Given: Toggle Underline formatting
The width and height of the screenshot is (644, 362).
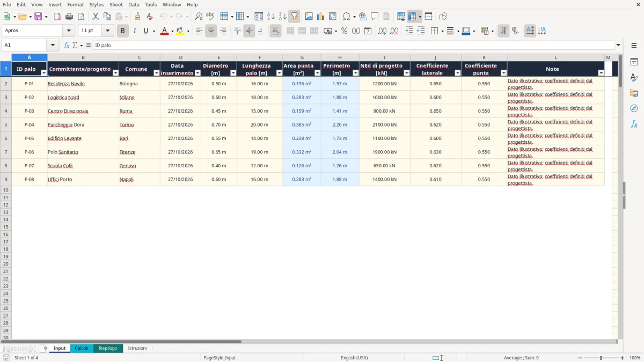Looking at the screenshot, I should [145, 31].
